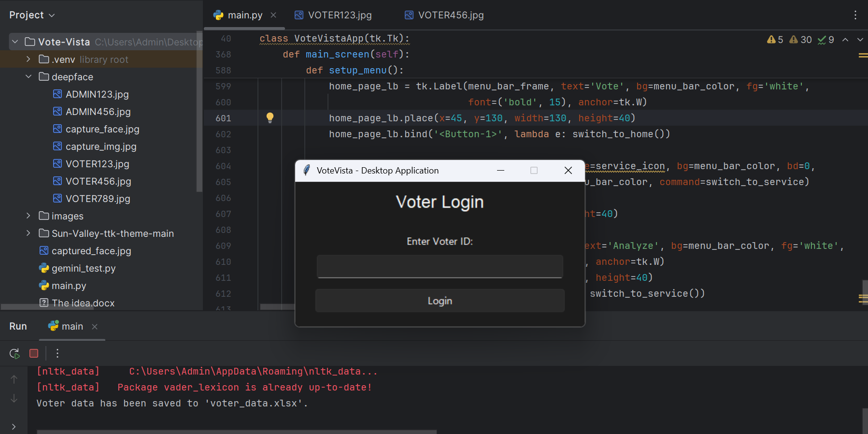
Task: Click the project tree horizontal scrollbar
Action: pyautogui.click(x=47, y=306)
